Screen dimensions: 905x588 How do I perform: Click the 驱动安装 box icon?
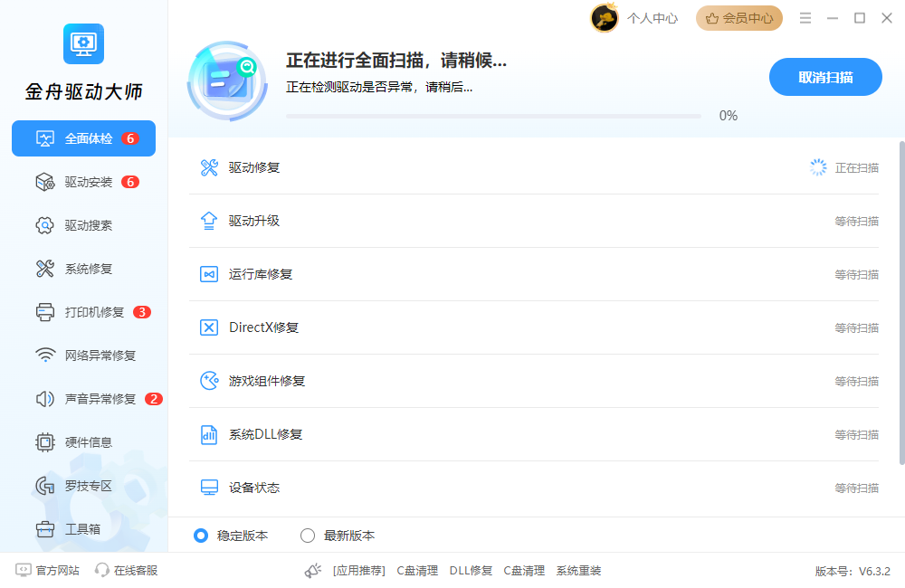(x=45, y=183)
